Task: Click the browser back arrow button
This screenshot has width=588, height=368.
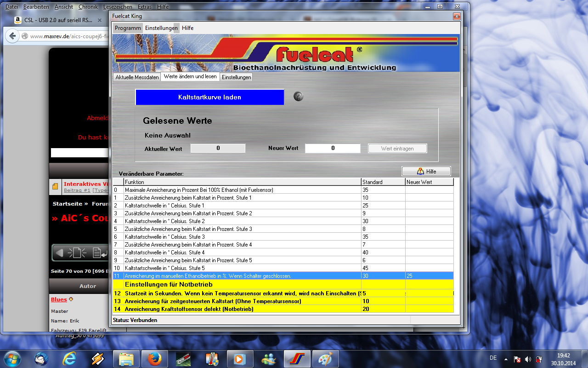Action: [13, 36]
